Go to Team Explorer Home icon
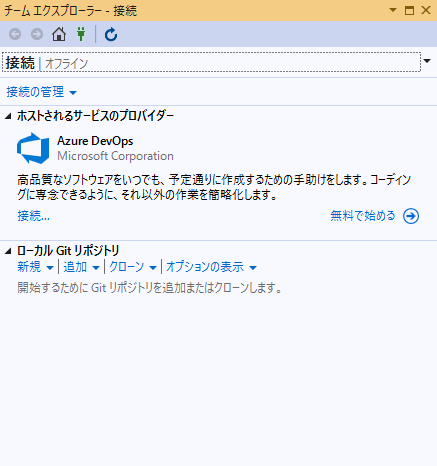Image resolution: width=437 pixels, height=466 pixels. (x=59, y=34)
